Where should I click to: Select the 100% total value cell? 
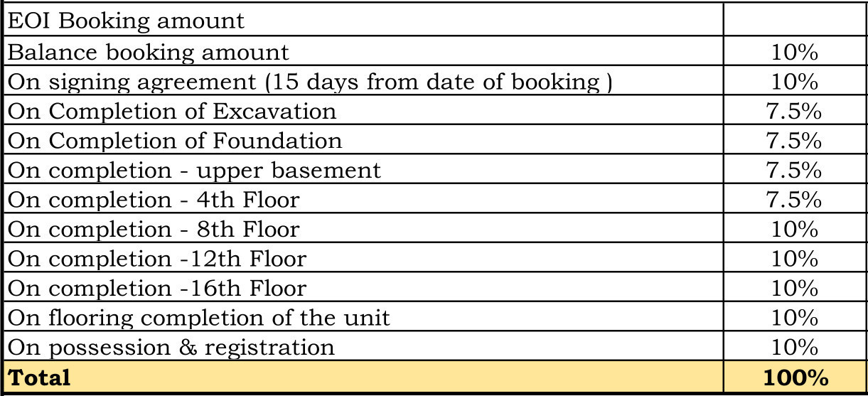pyautogui.click(x=795, y=377)
